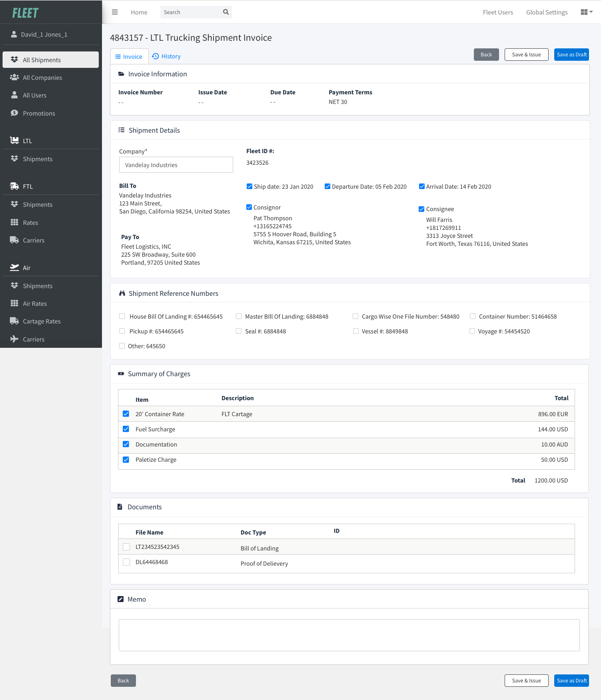The width and height of the screenshot is (601, 700).
Task: Open Cartage Rates under Air
Action: pos(42,321)
